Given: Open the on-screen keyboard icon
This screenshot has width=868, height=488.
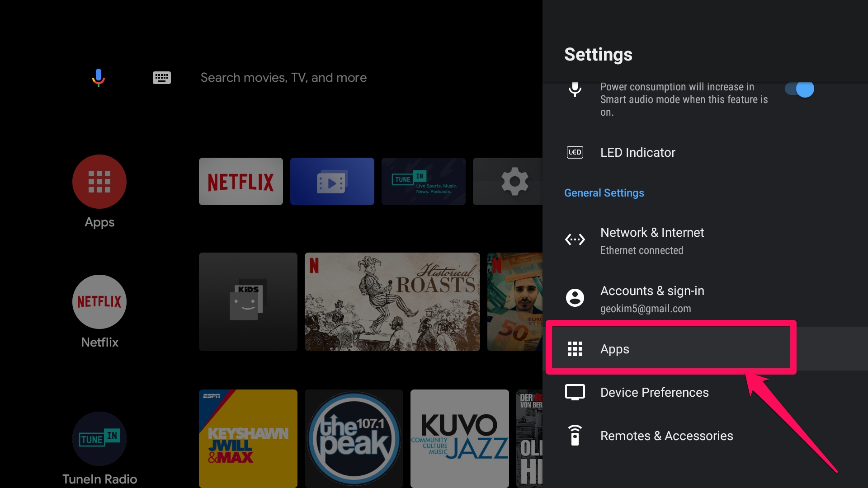Looking at the screenshot, I should pyautogui.click(x=161, y=78).
